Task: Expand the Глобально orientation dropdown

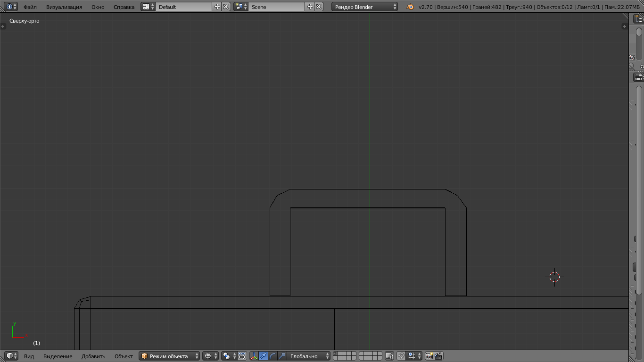Action: 309,356
